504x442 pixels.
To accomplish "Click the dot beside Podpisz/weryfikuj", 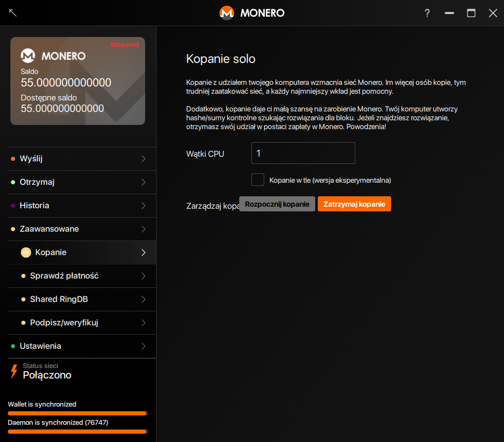I will coord(23,323).
